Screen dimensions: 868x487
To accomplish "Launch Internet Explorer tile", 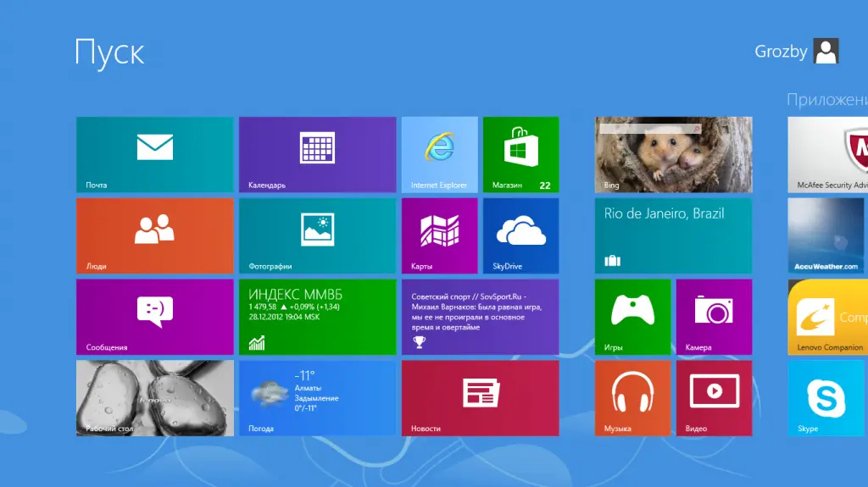I will pyautogui.click(x=440, y=154).
